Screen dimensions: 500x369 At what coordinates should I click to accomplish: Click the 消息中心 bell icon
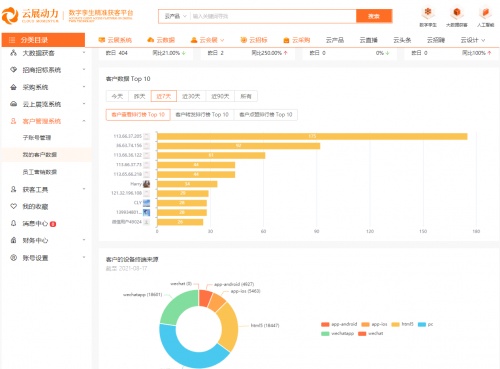[13, 223]
